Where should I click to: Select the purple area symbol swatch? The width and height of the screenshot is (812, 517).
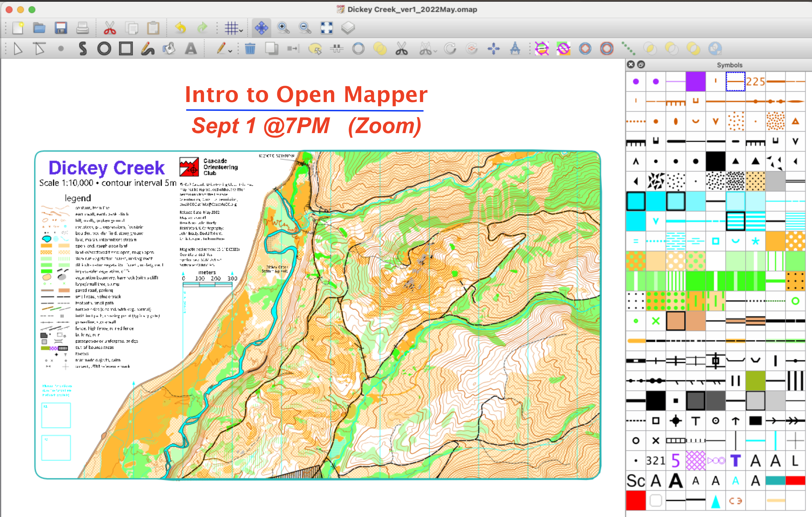point(695,81)
